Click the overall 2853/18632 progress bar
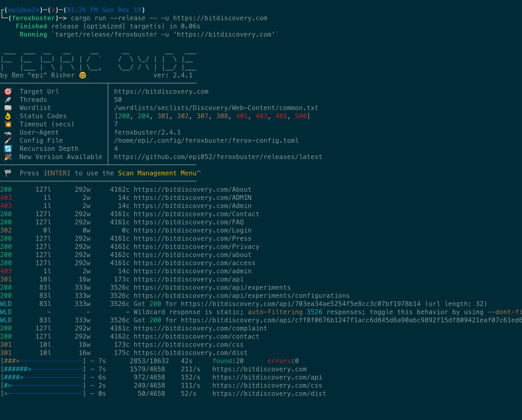The image size is (522, 420). (43, 361)
